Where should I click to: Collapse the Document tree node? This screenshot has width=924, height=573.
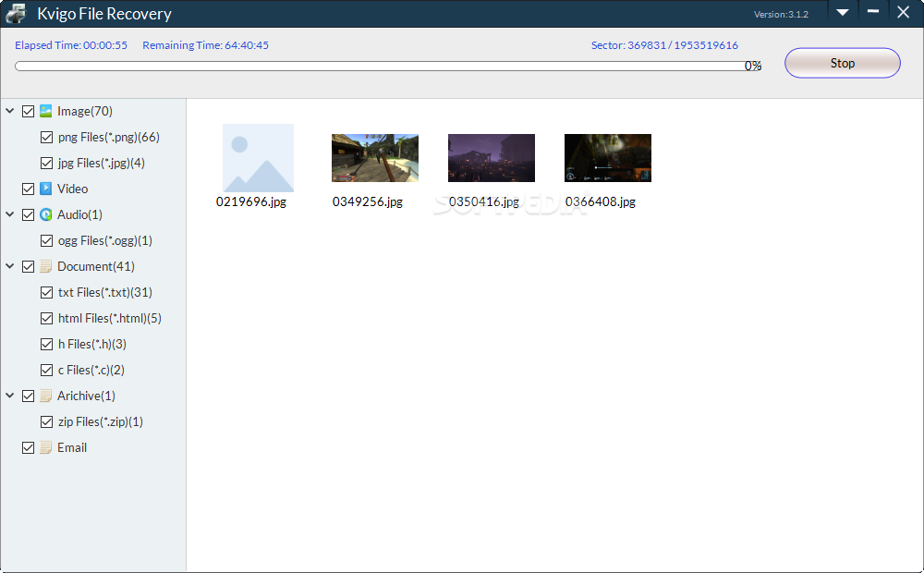point(10,266)
